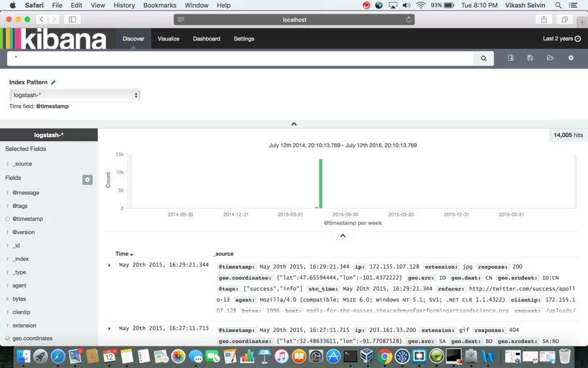This screenshot has width=588, height=368.
Task: Select the bytes field
Action: click(19, 299)
